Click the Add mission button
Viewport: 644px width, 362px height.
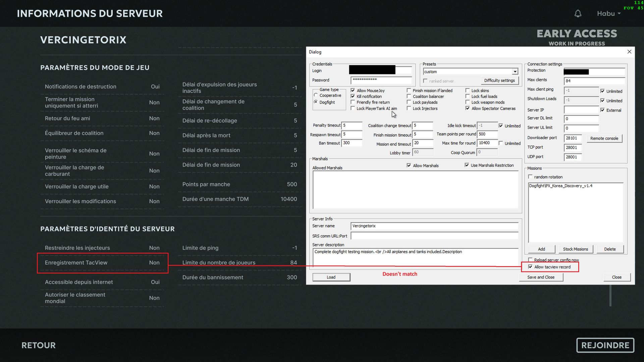coord(541,249)
